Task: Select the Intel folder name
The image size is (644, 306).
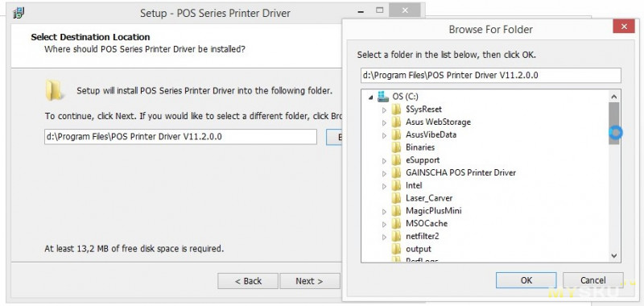Action: click(414, 185)
